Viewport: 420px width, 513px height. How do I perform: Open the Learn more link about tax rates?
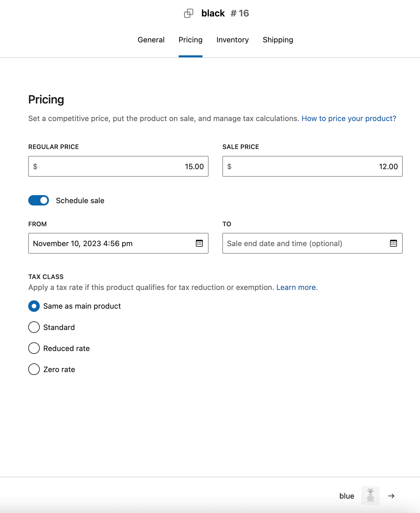pos(296,287)
